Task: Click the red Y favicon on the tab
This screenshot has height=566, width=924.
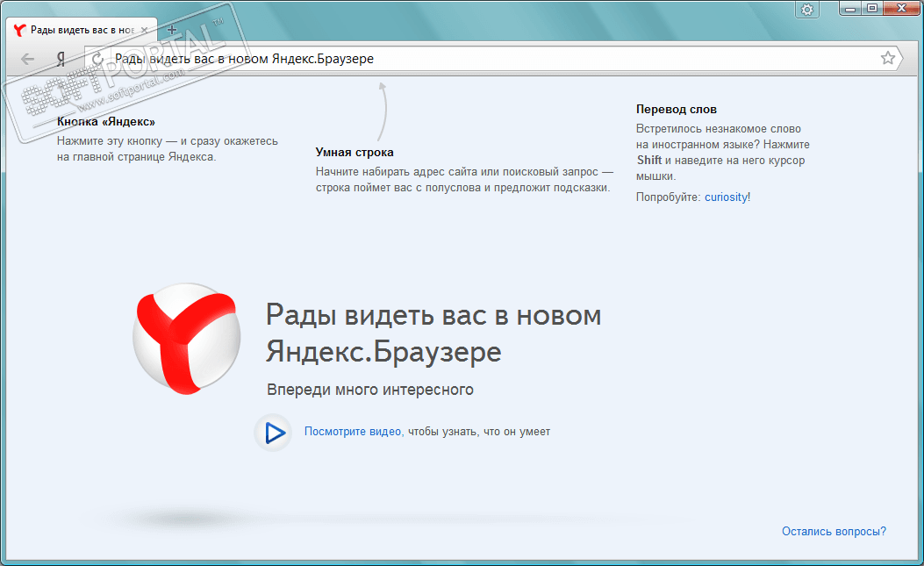Action: [19, 30]
